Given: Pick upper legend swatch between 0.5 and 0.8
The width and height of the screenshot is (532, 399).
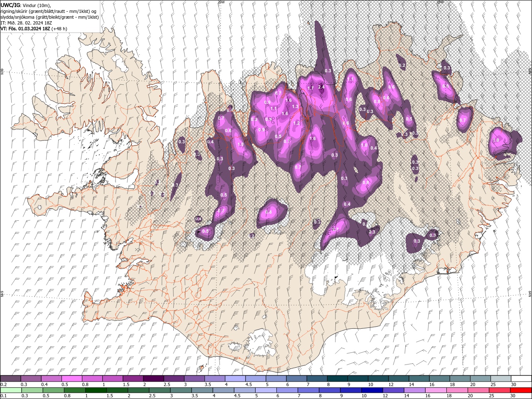Looking at the screenshot, I should (72, 379).
